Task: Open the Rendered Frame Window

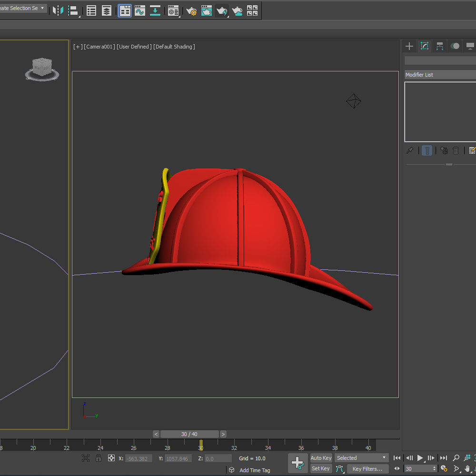Action: point(207,10)
